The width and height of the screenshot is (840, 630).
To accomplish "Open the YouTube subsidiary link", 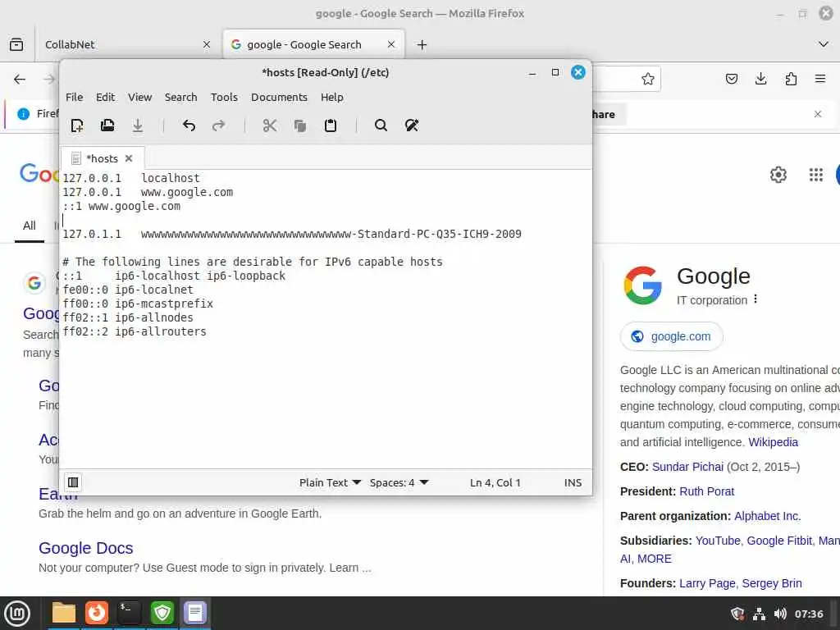I will 719,541.
